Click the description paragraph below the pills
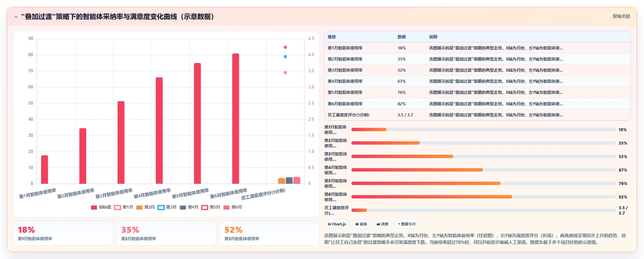The width and height of the screenshot is (644, 259). point(475,239)
